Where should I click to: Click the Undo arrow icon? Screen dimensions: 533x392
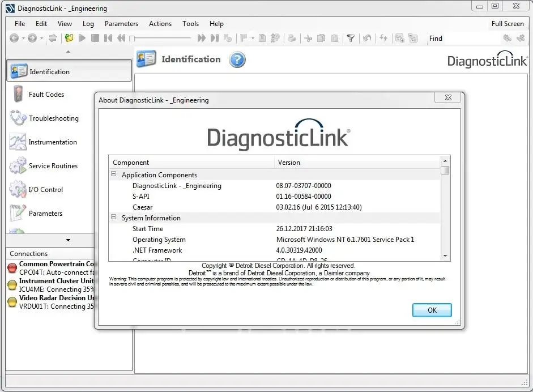click(367, 38)
